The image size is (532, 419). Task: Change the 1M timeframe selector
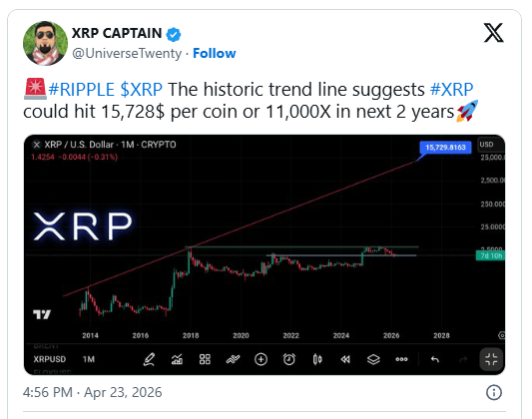coord(89,359)
